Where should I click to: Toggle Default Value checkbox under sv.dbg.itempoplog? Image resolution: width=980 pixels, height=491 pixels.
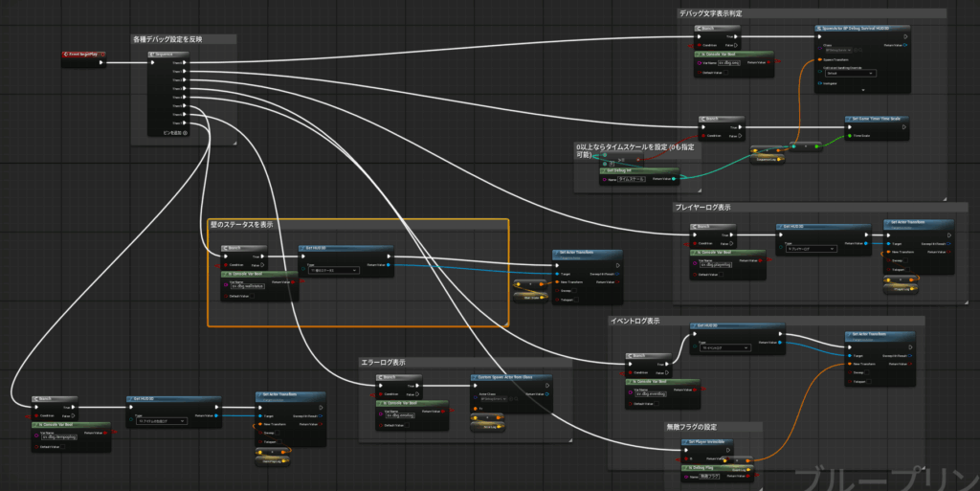point(62,447)
